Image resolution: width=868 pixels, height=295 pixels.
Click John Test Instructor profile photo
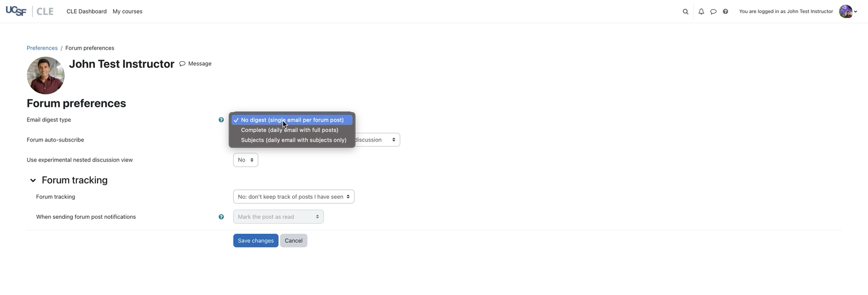tap(46, 76)
